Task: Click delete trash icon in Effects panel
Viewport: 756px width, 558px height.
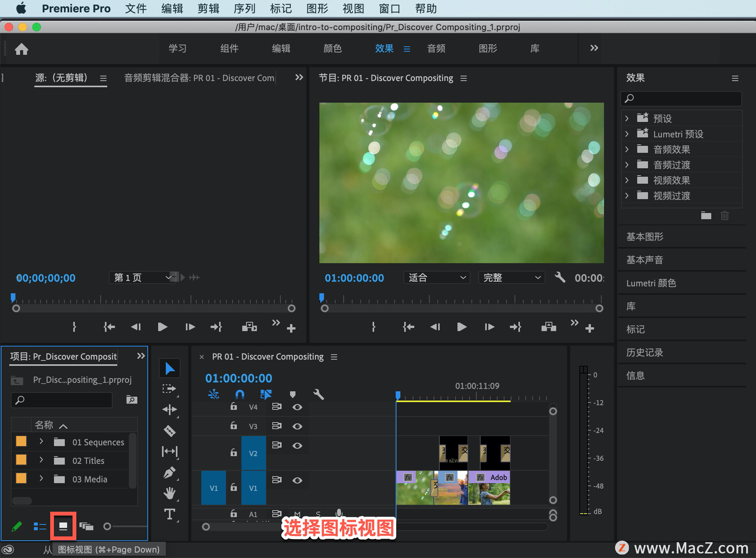Action: coord(724,216)
